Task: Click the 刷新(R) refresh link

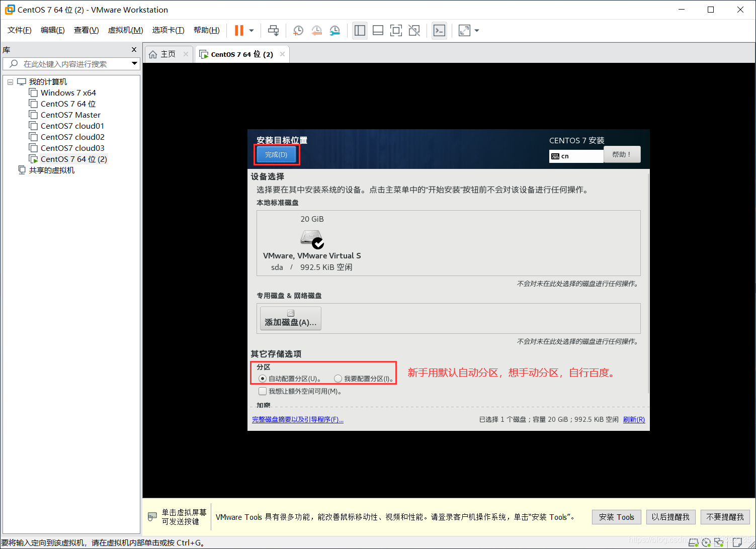Action: pyautogui.click(x=634, y=419)
